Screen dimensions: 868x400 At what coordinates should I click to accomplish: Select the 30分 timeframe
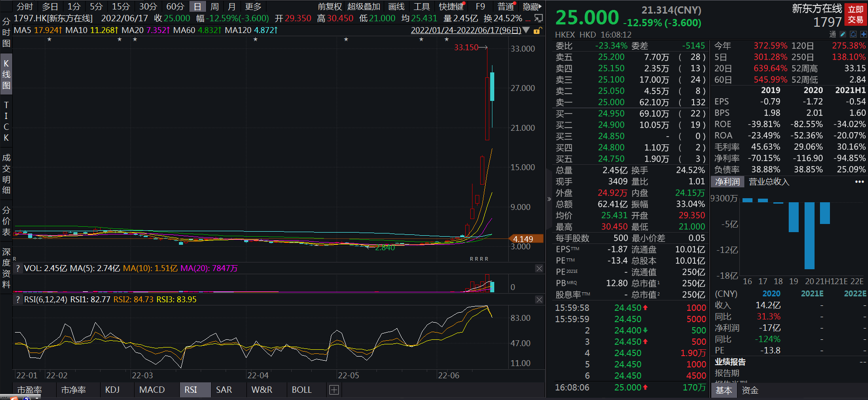click(x=148, y=6)
